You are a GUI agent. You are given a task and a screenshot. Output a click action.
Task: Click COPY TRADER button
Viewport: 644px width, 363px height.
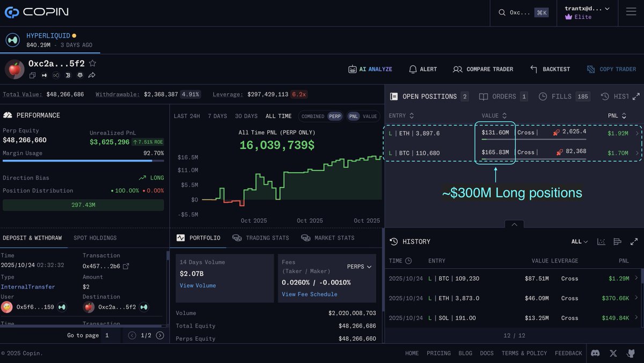point(611,69)
